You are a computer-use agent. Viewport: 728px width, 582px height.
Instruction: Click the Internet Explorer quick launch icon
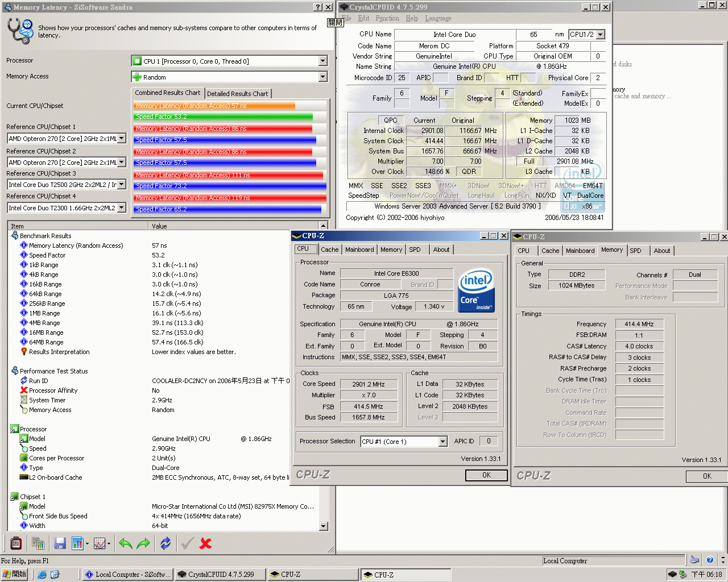click(x=42, y=575)
